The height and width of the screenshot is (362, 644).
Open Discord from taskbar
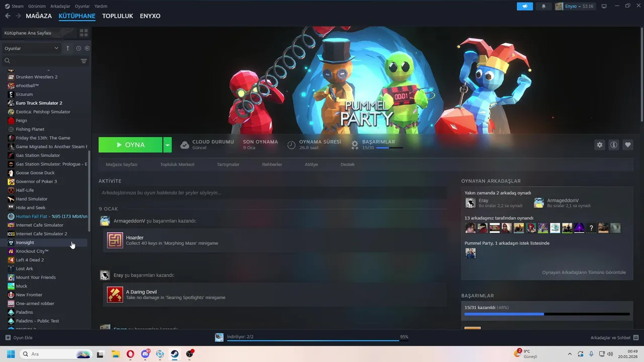145,354
